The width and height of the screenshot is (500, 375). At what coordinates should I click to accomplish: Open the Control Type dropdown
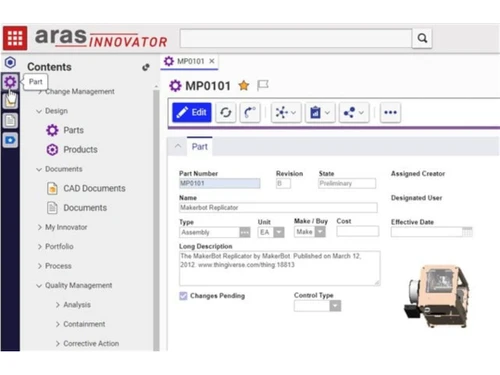335,306
